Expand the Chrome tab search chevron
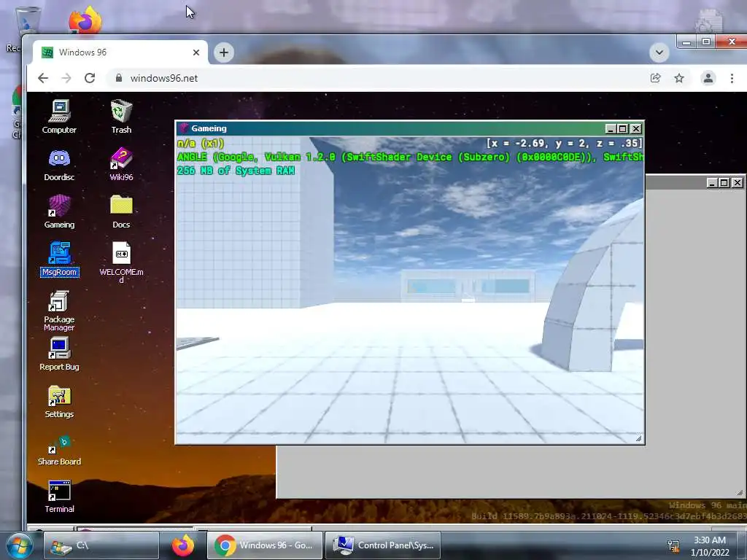Image resolution: width=747 pixels, height=560 pixels. pos(659,52)
